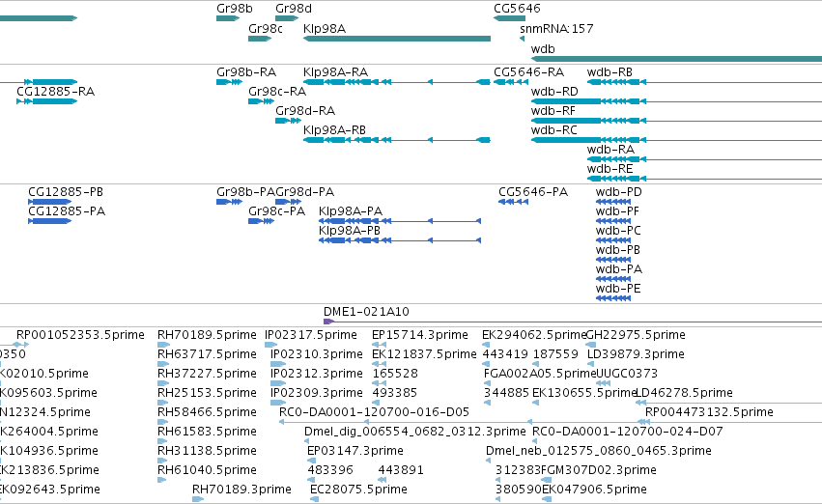Select the LD46278.5prime EST label

684,393
